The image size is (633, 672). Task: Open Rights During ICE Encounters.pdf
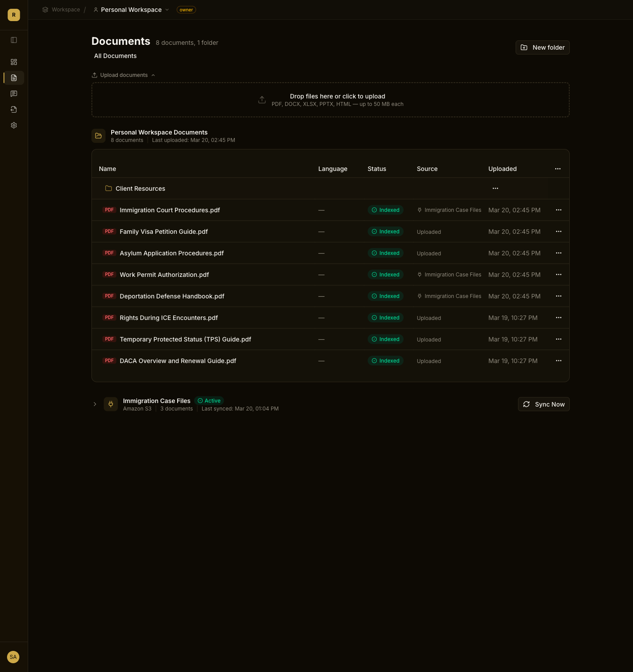(169, 318)
